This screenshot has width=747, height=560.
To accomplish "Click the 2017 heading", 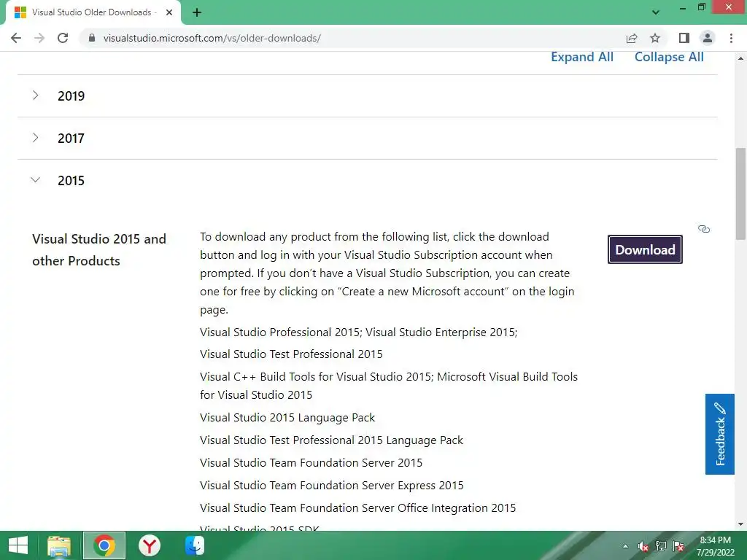I will point(71,138).
